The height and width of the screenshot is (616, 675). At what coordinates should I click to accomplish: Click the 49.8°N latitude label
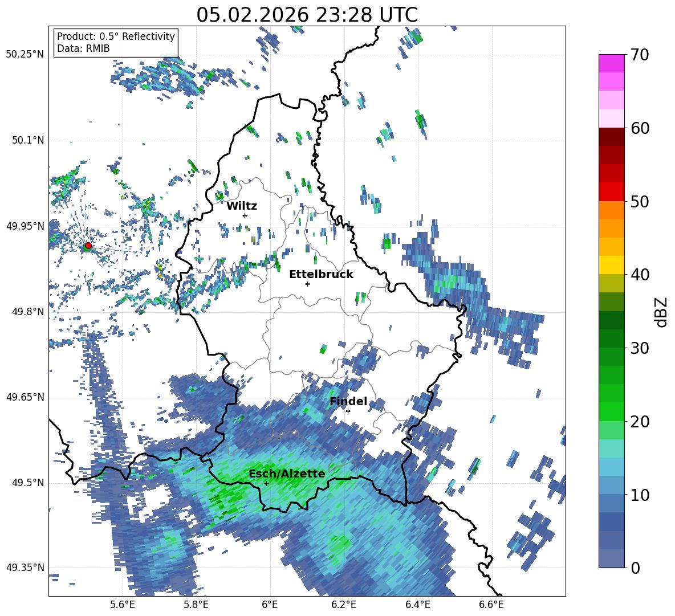(28, 312)
